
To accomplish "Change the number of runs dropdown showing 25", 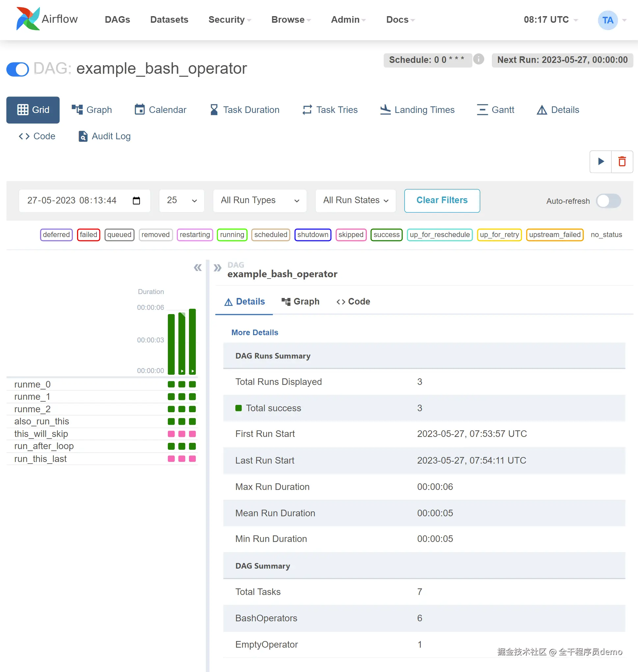I will coord(182,201).
